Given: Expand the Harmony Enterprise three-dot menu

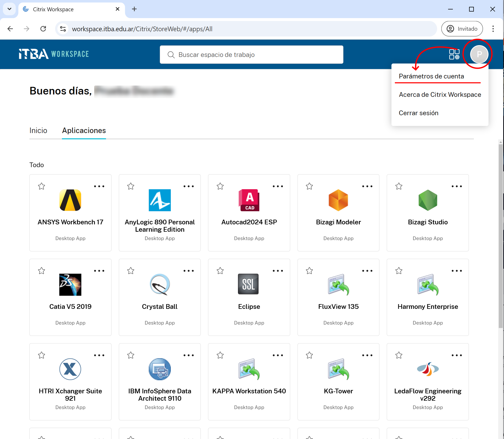Looking at the screenshot, I should click(457, 271).
